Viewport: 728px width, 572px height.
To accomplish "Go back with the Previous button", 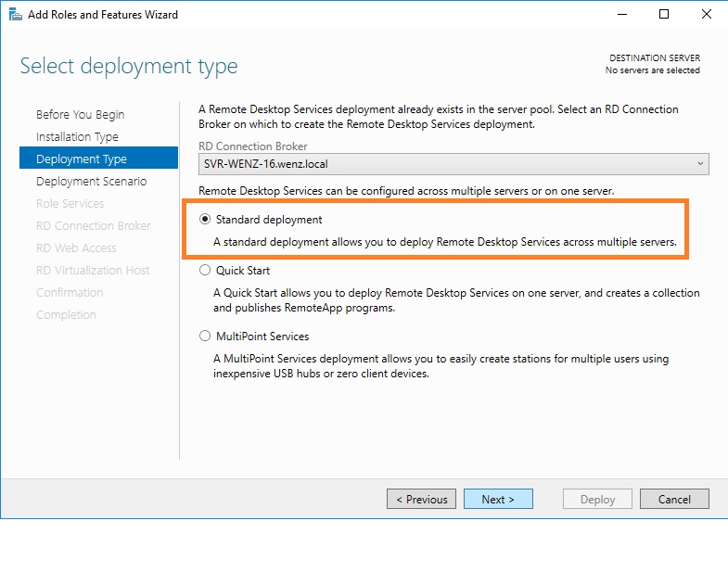I will click(422, 499).
